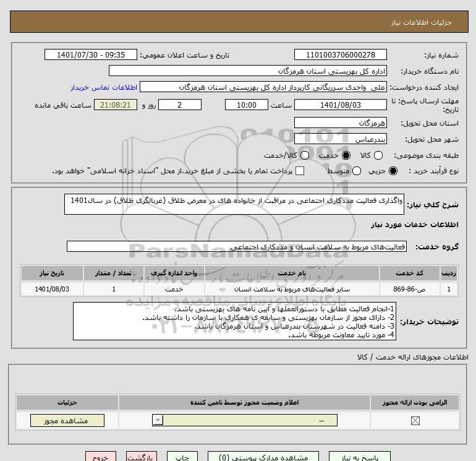Click the delivery city بندرعباس field
The width and height of the screenshot is (476, 461).
click(x=340, y=139)
